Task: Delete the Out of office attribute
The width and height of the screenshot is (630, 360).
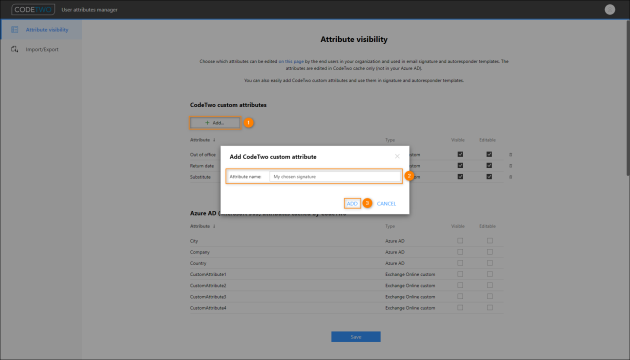Action: 511,155
